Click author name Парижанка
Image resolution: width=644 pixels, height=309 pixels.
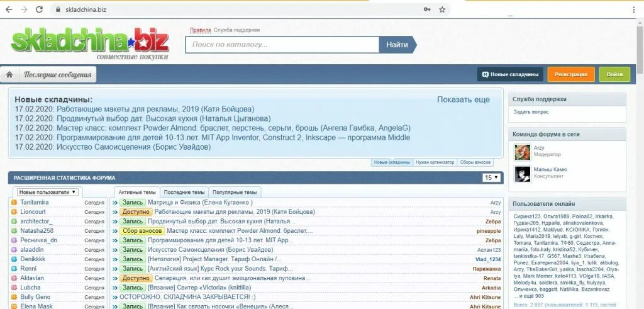[487, 269]
